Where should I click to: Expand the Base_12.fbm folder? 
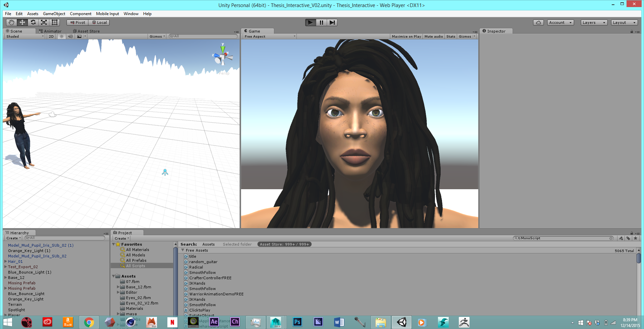(x=118, y=287)
